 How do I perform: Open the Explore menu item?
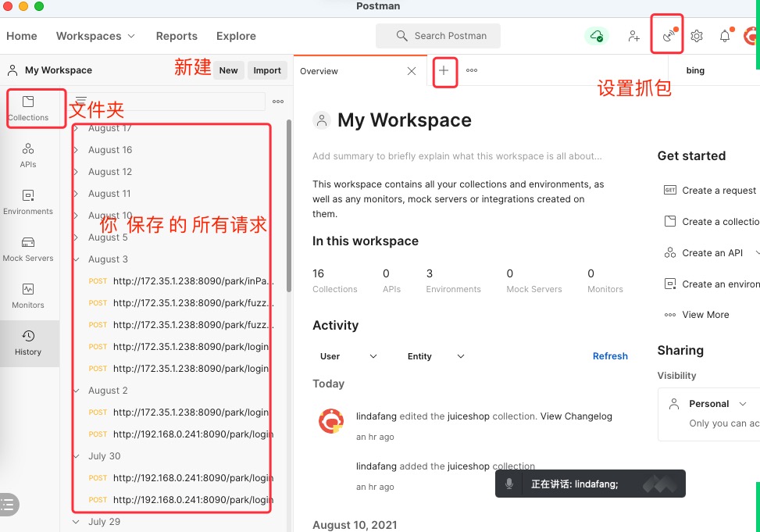tap(236, 36)
